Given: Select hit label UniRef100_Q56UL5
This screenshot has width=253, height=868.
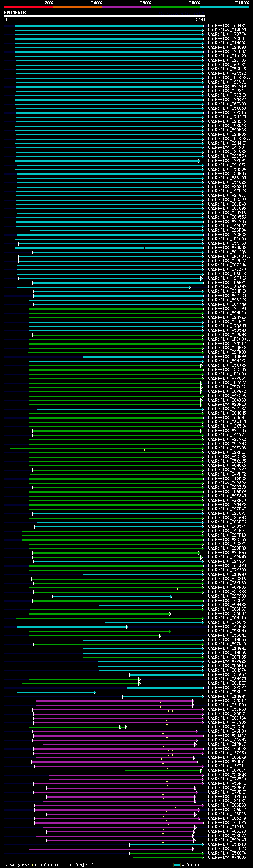Looking at the screenshot, I should click(x=227, y=69).
